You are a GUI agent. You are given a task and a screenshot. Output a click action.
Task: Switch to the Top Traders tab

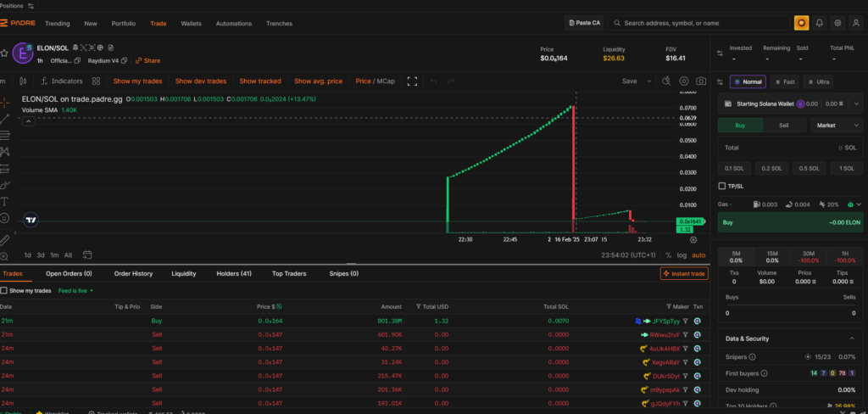point(289,273)
